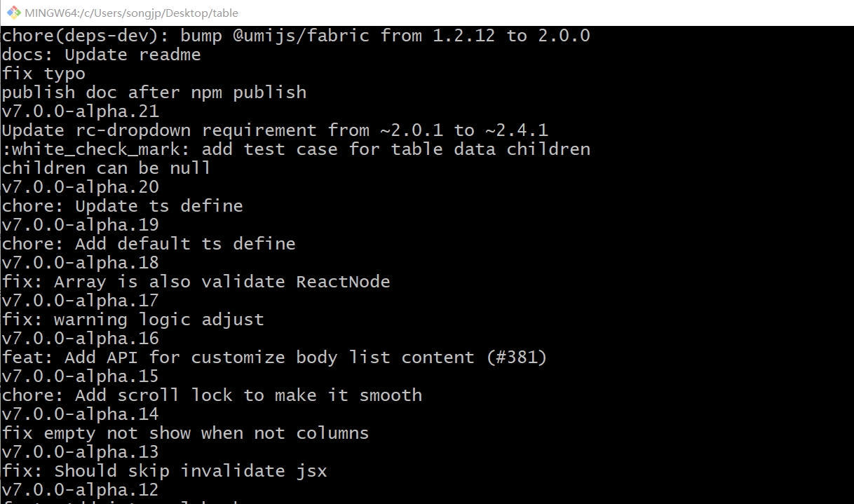Click the v7.0.0-alpha.12 version line
Screen dimensions: 854x504
click(x=80, y=490)
